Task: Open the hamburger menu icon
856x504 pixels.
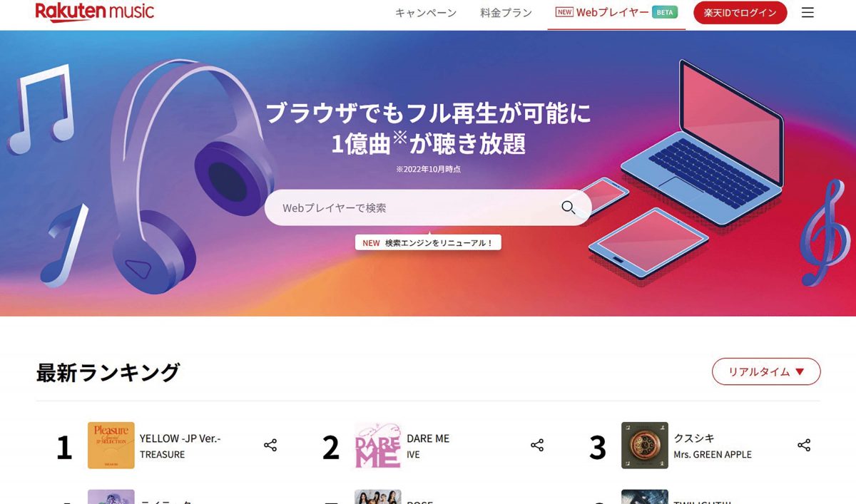Action: (x=807, y=13)
